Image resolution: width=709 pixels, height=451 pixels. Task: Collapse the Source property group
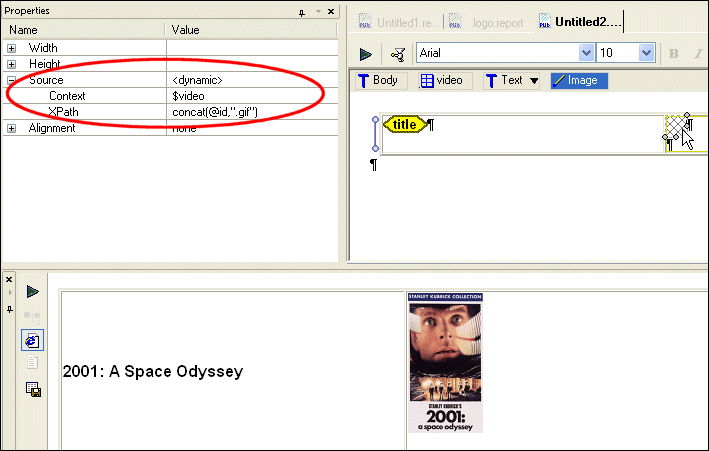[12, 80]
